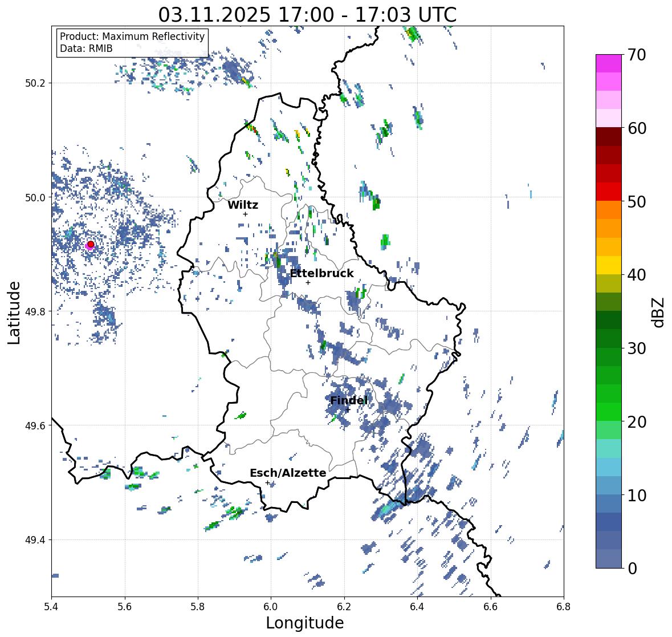The width and height of the screenshot is (672, 637).
Task: Click the 49.4 latitude tick label
Action: pyautogui.click(x=35, y=539)
